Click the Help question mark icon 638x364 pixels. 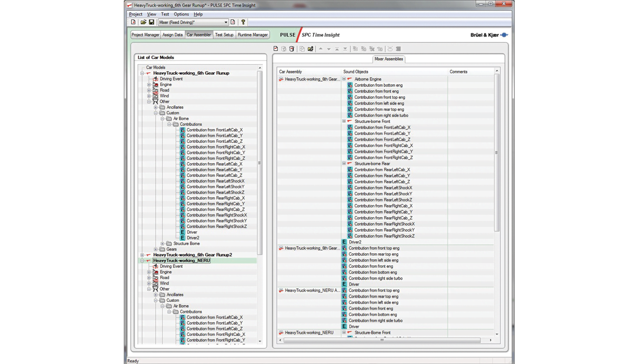243,22
